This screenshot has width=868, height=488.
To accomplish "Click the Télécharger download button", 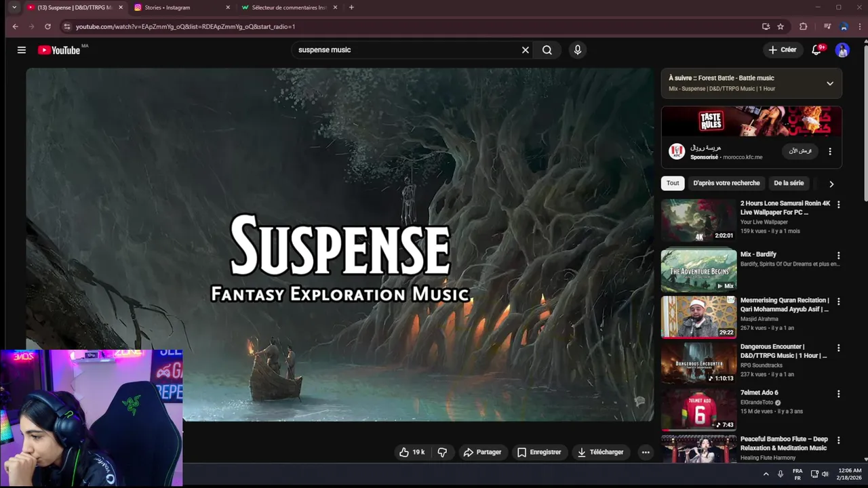I will (600, 452).
